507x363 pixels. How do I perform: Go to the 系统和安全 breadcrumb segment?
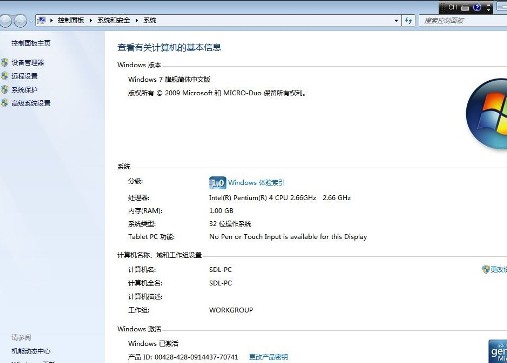113,20
